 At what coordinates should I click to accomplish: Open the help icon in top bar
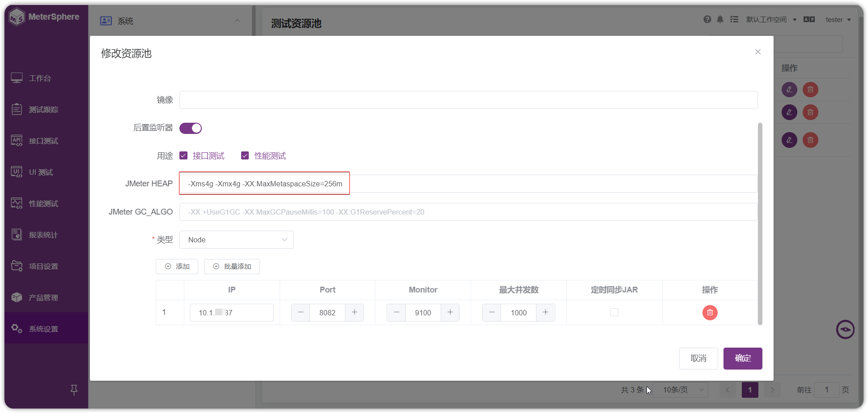coord(707,19)
